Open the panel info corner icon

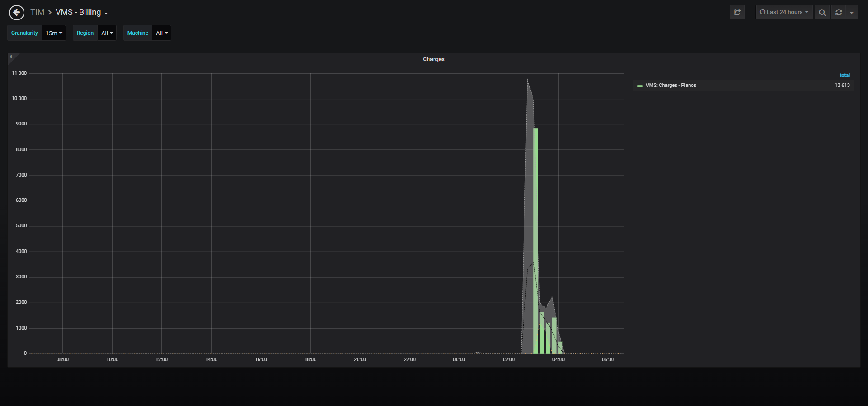11,57
